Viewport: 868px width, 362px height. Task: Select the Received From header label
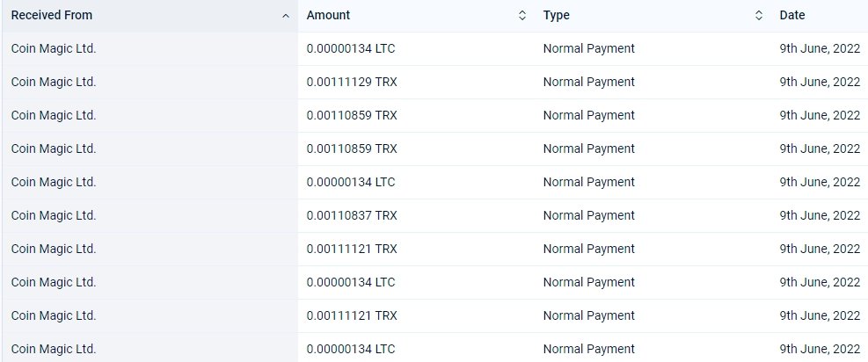point(52,16)
